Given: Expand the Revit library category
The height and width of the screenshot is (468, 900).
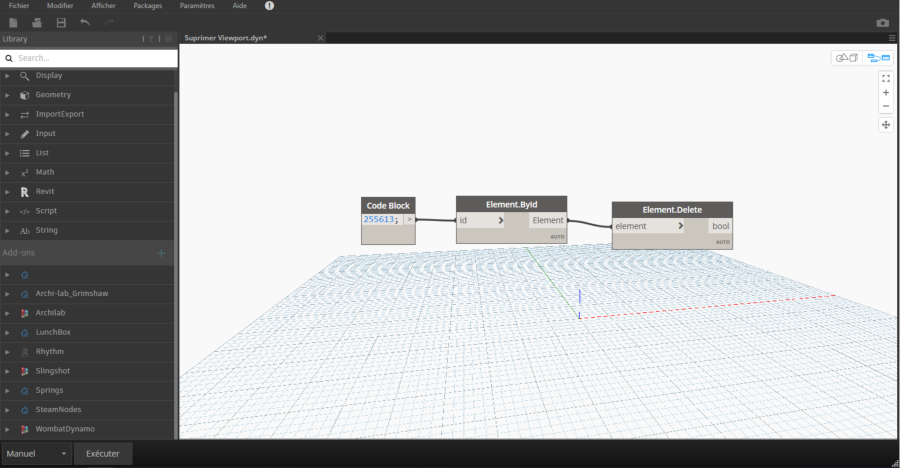Looking at the screenshot, I should pyautogui.click(x=45, y=191).
